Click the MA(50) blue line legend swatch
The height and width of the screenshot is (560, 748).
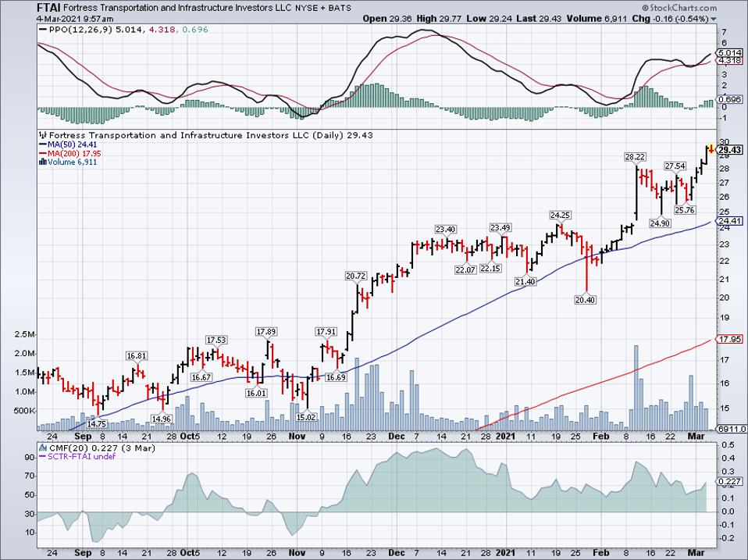point(42,144)
